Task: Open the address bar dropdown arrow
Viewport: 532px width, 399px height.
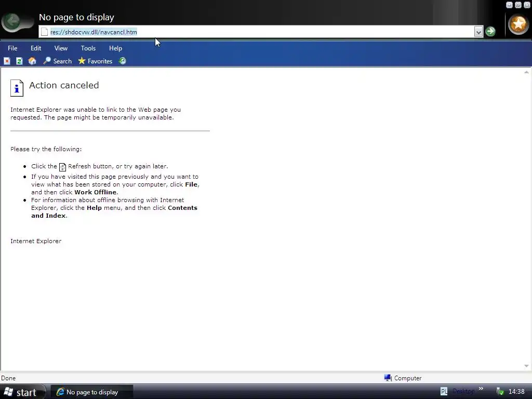Action: point(478,32)
